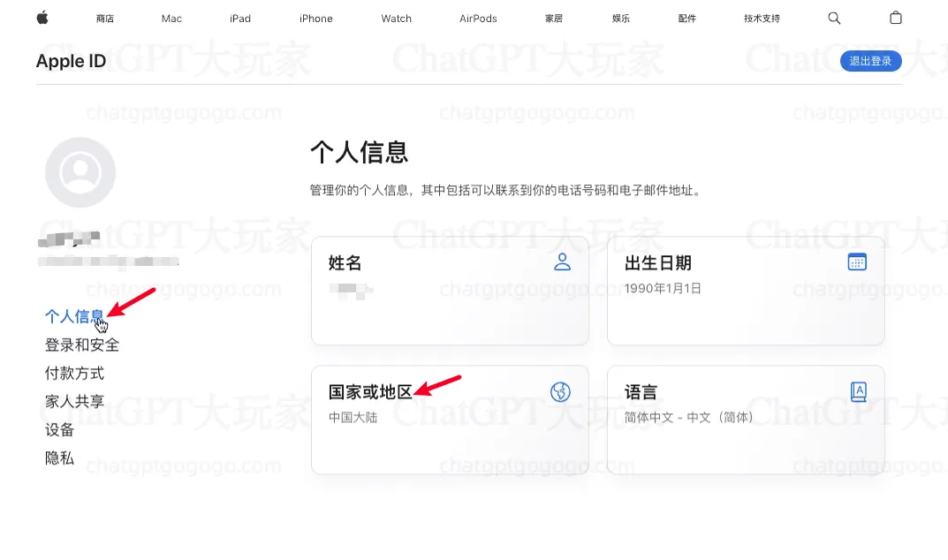Click the language icon on the 语言 card
948x560 pixels.
coord(856,391)
